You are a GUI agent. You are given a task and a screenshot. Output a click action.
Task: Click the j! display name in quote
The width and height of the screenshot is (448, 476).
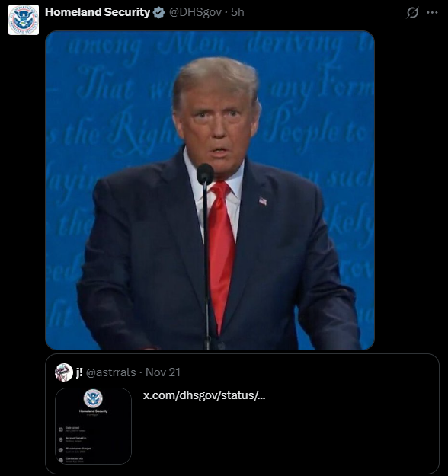(x=79, y=372)
